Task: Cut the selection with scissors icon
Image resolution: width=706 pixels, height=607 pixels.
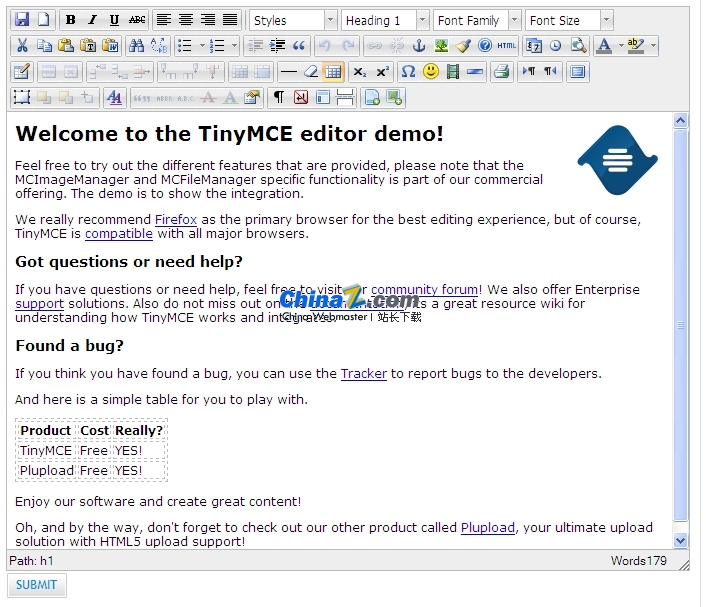Action: click(x=22, y=45)
